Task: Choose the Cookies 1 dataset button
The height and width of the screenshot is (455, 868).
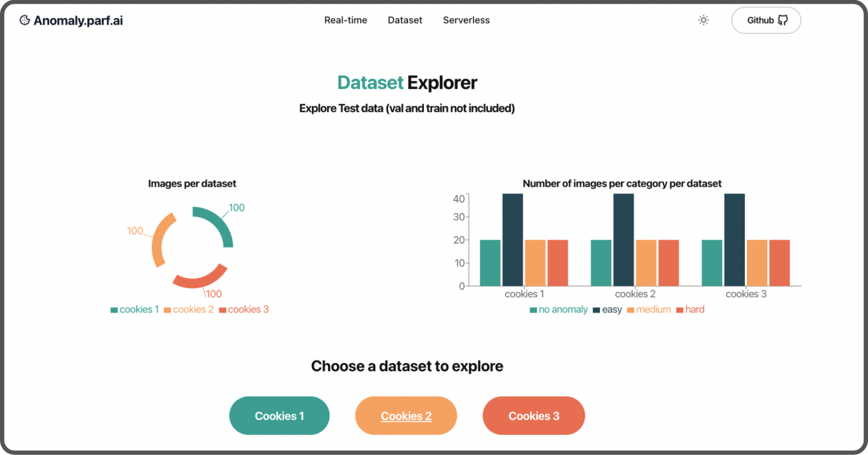Action: click(279, 415)
